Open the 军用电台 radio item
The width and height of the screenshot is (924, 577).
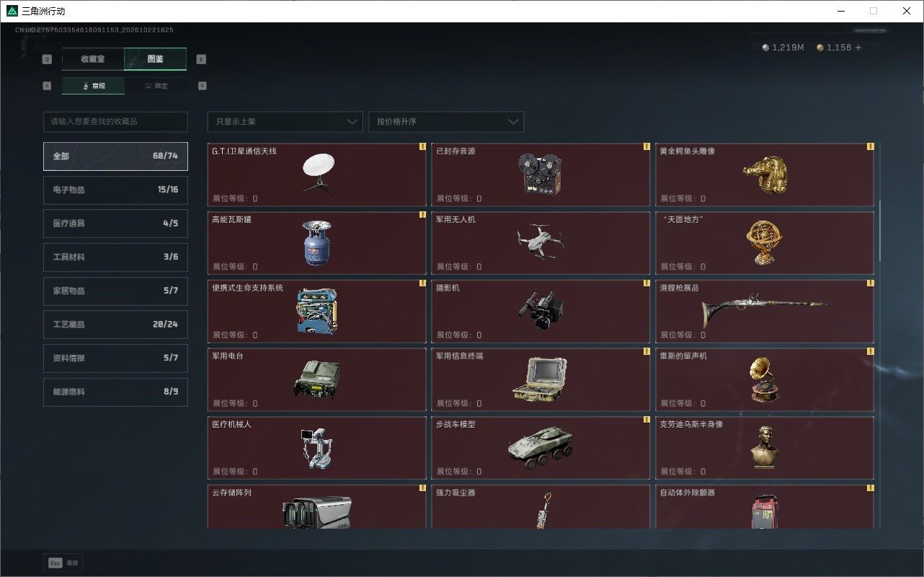click(316, 379)
